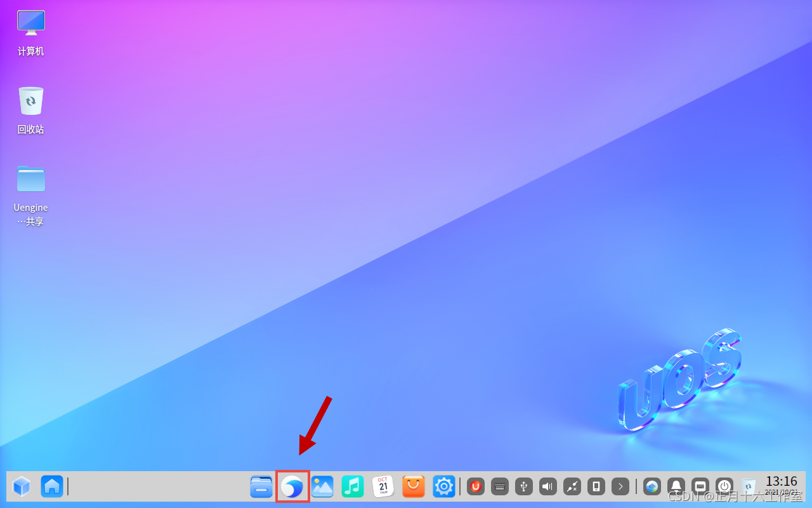
Task: Click the red U tray icon
Action: pyautogui.click(x=476, y=487)
